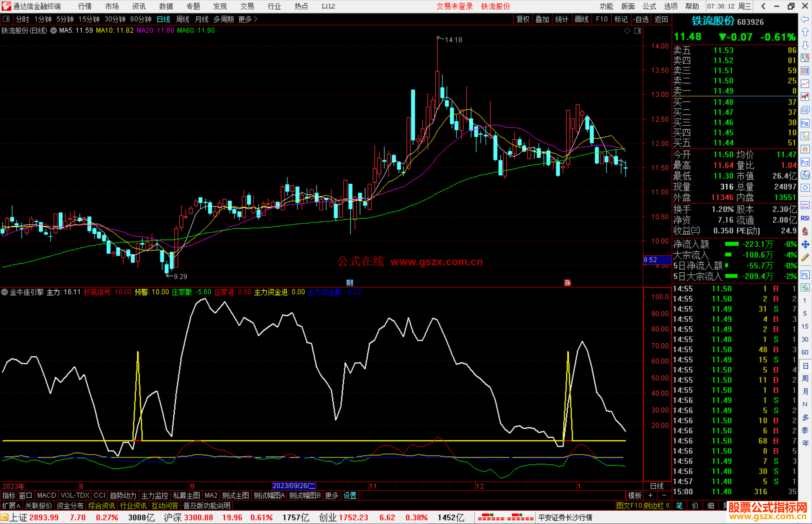Open the f(x) formula sidebar icon
This screenshot has height=524, width=812.
[x=805, y=175]
